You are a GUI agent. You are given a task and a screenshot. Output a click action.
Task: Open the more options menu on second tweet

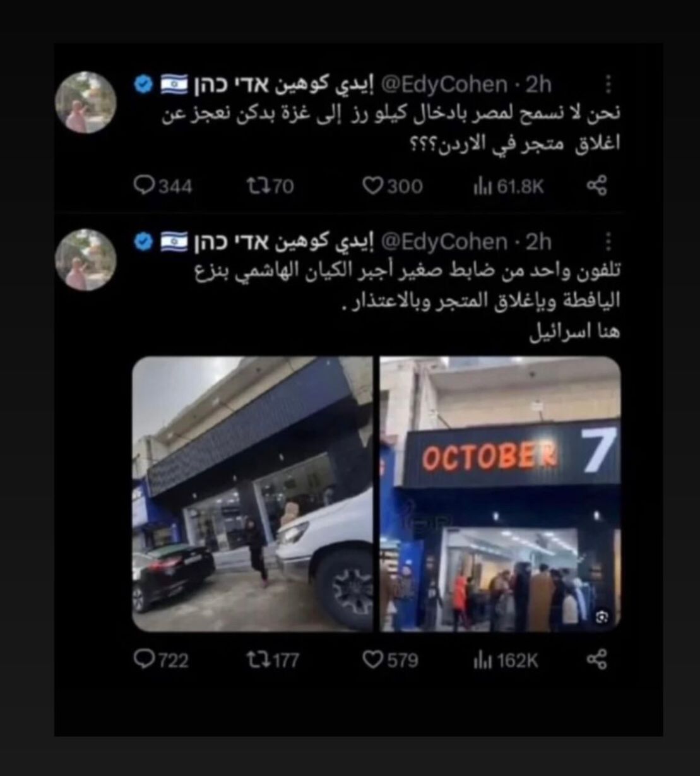point(608,242)
